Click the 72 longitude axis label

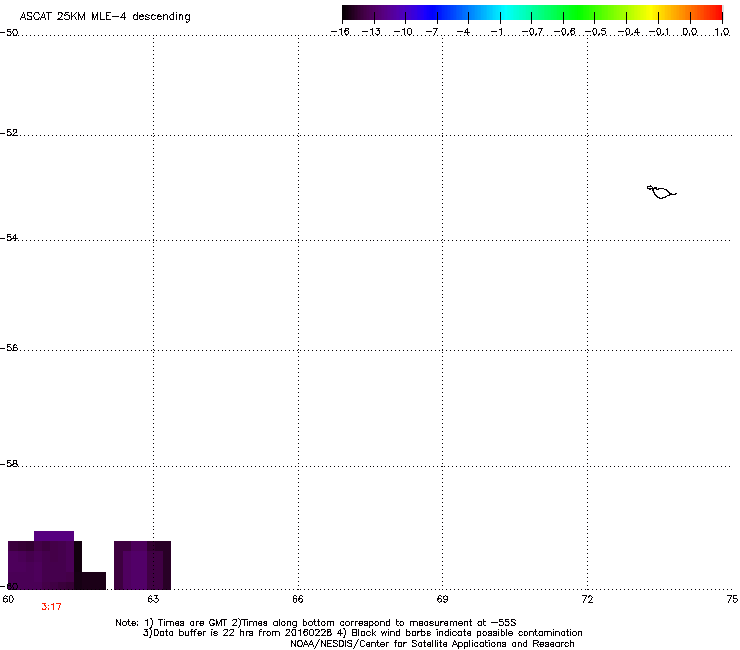(x=587, y=599)
